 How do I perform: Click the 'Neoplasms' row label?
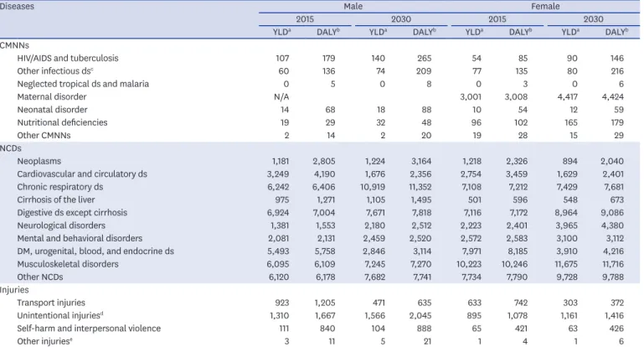click(x=39, y=161)
